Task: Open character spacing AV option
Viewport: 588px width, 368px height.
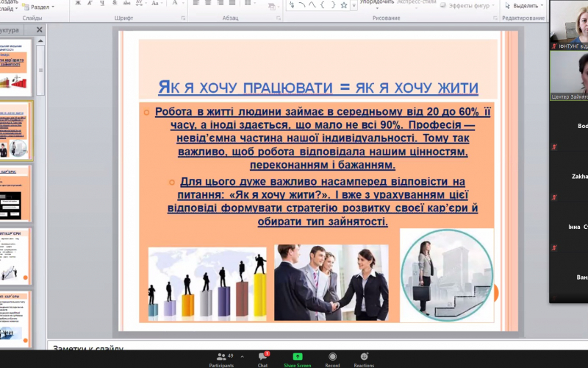Action: pyautogui.click(x=140, y=3)
